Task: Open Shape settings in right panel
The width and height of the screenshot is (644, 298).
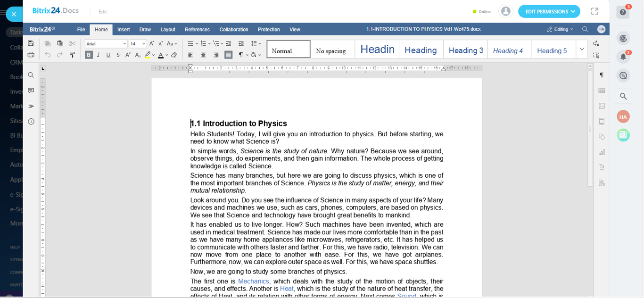Action: tap(602, 137)
